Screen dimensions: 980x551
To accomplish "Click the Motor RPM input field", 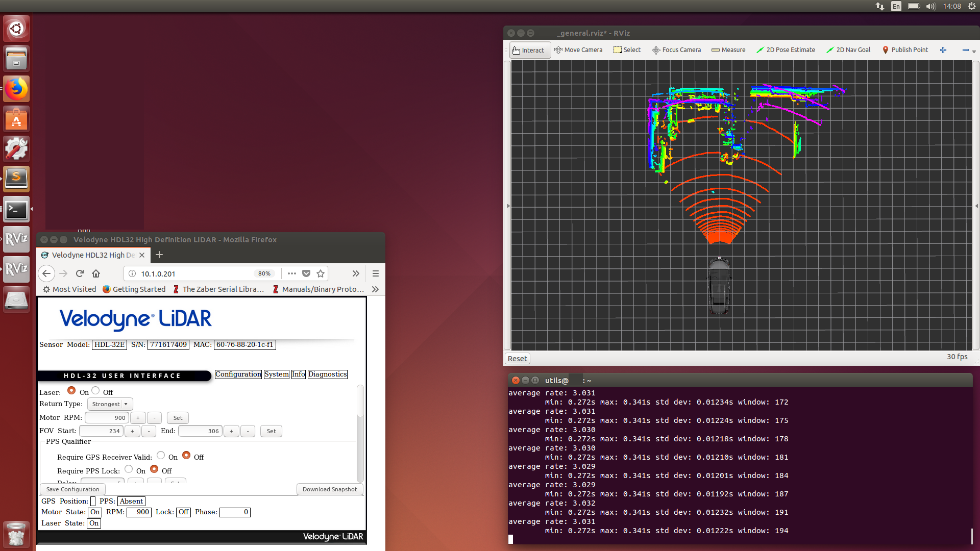I will pos(107,418).
